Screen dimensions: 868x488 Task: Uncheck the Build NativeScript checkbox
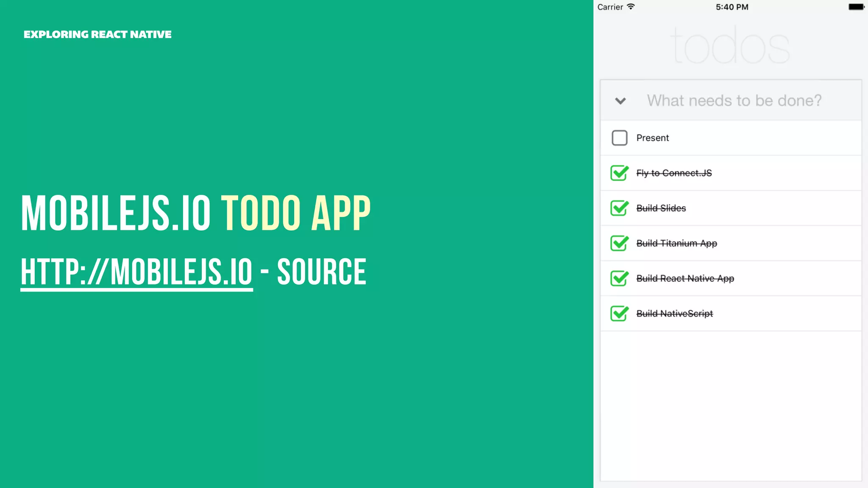[x=619, y=313]
